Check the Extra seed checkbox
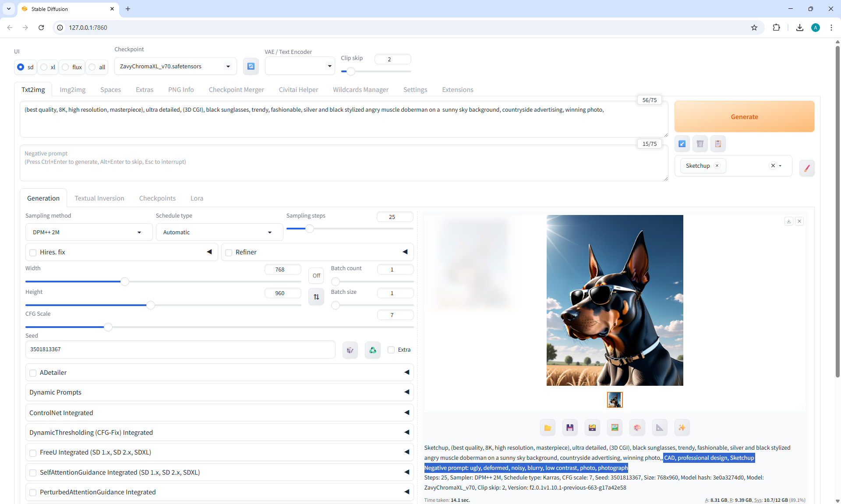Viewport: 841px width, 504px height. [391, 350]
